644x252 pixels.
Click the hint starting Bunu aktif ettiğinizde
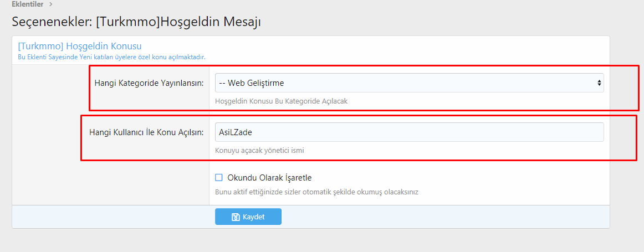[316, 192]
